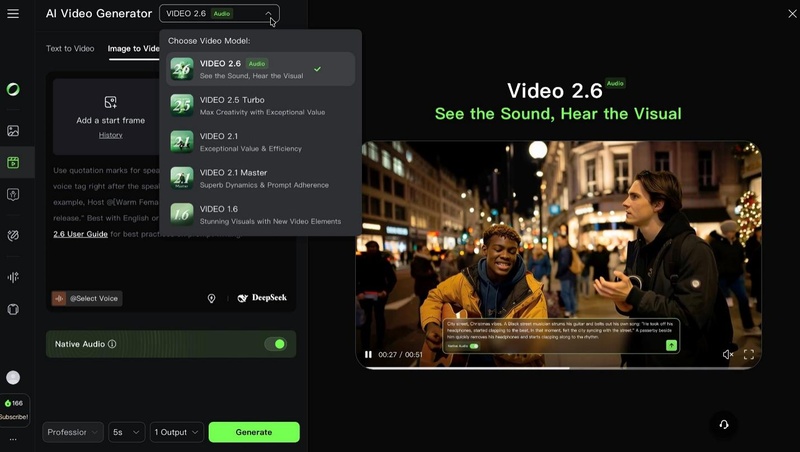Viewport: 800px width, 452px height.
Task: Open the three-dot more options icon
Action: click(13, 439)
